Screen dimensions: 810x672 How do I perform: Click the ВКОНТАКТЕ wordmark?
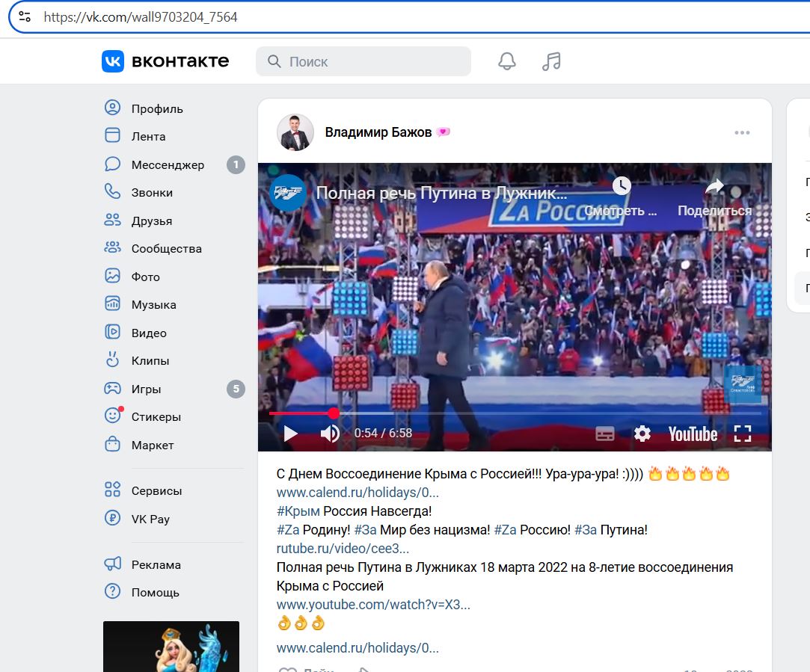tap(180, 61)
